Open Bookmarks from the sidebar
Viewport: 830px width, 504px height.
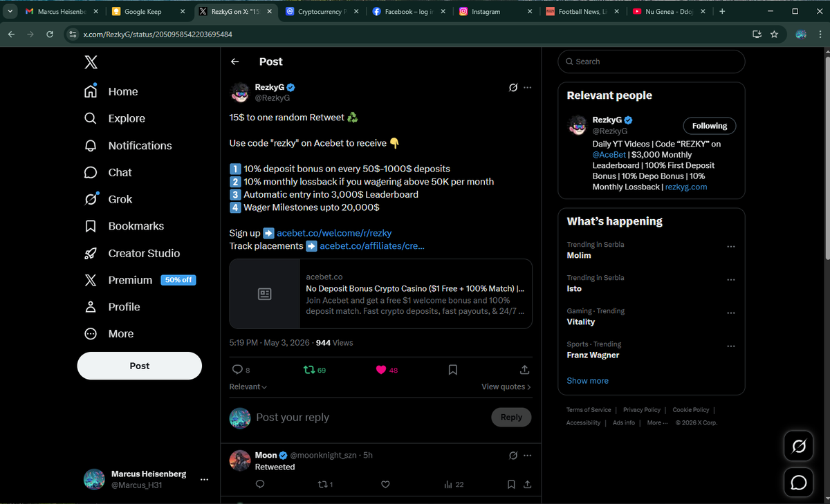pyautogui.click(x=124, y=226)
